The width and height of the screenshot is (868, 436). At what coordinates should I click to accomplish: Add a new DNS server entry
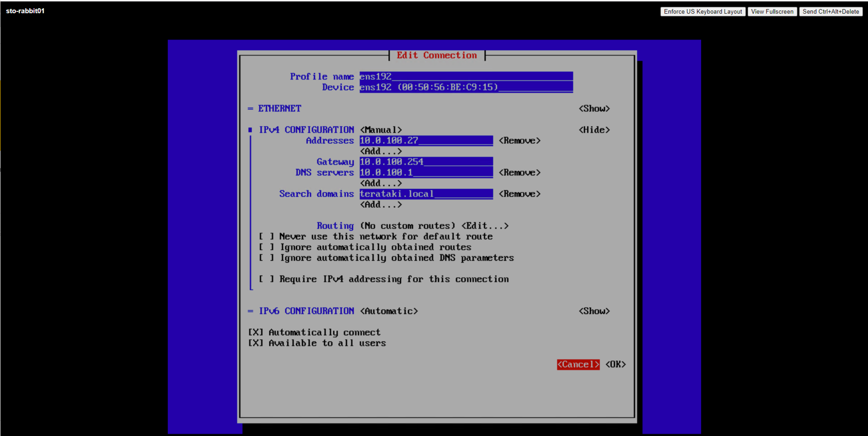coord(381,183)
